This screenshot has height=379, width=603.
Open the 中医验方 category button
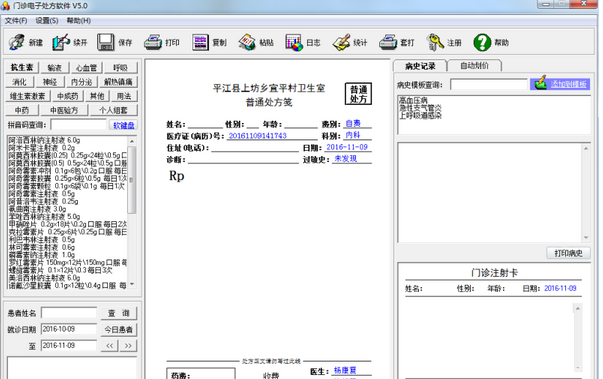(64, 110)
